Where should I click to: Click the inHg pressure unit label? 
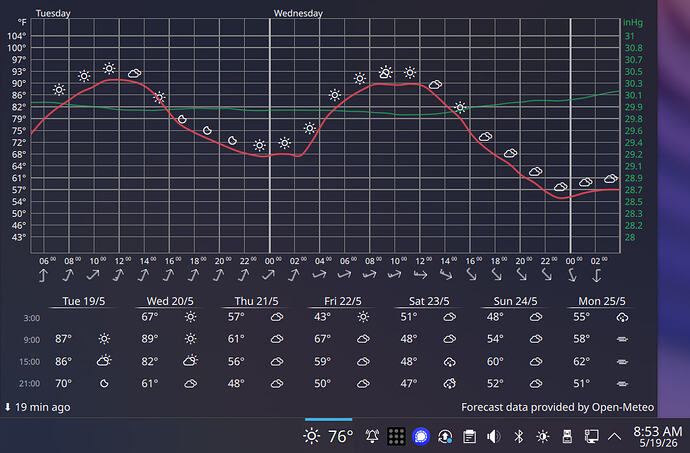pos(633,22)
